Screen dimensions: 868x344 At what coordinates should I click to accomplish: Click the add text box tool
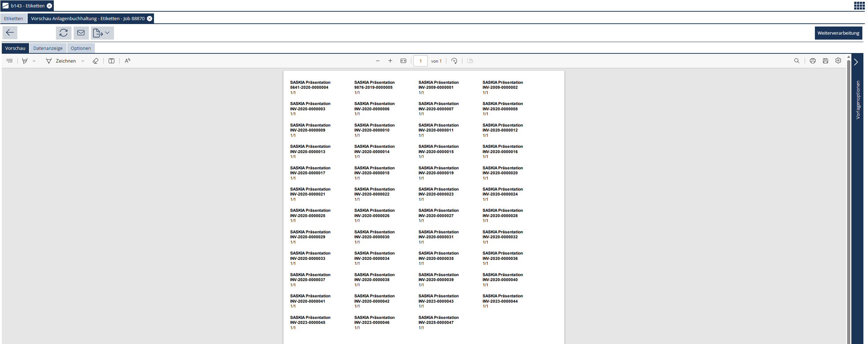[x=112, y=61]
